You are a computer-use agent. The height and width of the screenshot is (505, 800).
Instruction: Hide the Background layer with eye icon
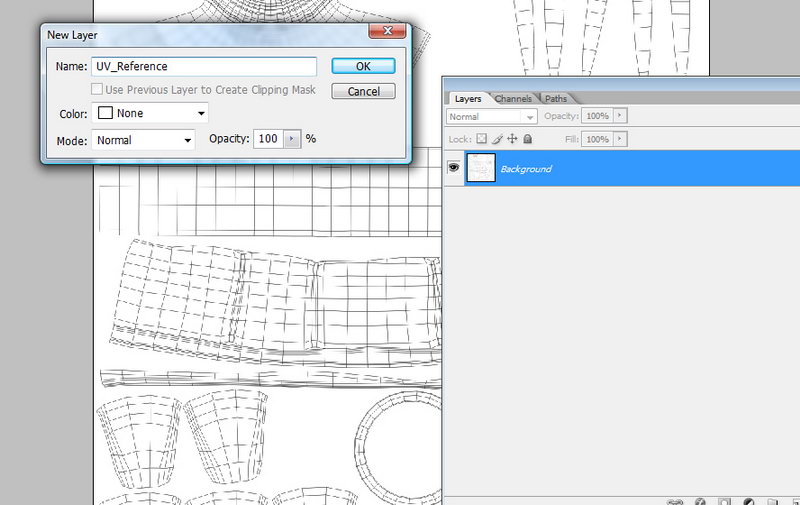pyautogui.click(x=454, y=169)
